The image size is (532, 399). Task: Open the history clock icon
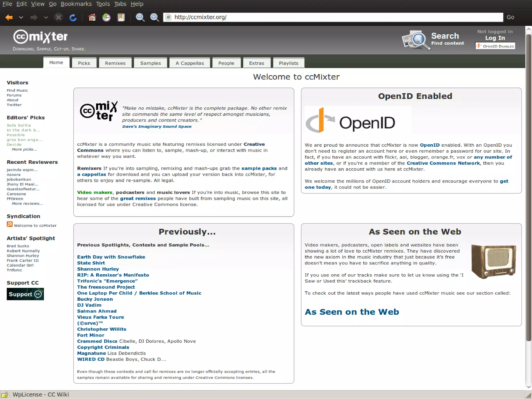point(106,17)
